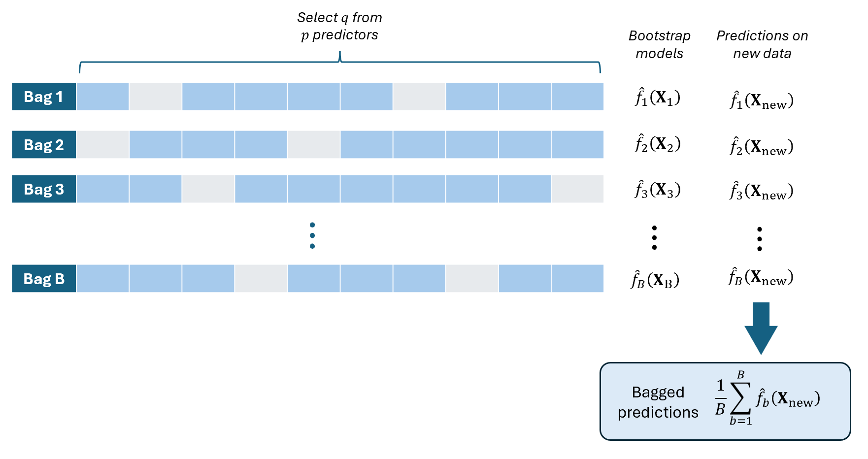This screenshot has height=459, width=868.
Task: Click the new-data prediction formula for Bag B
Action: 761,278
